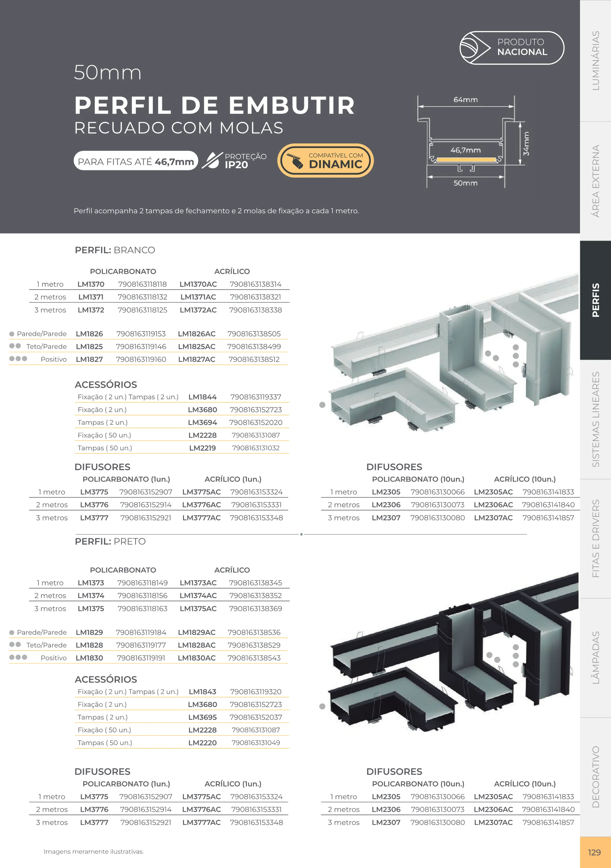Click the double-dot Teto/Parede marker in Branco table
Screen dimensions: 611x868
click(15, 346)
